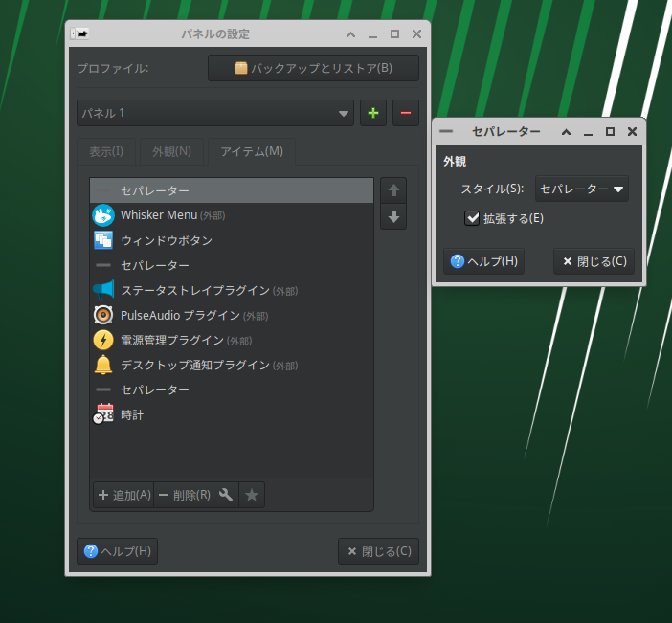Select the ウィンドウボタン list row
The image size is (672, 623).
point(232,240)
